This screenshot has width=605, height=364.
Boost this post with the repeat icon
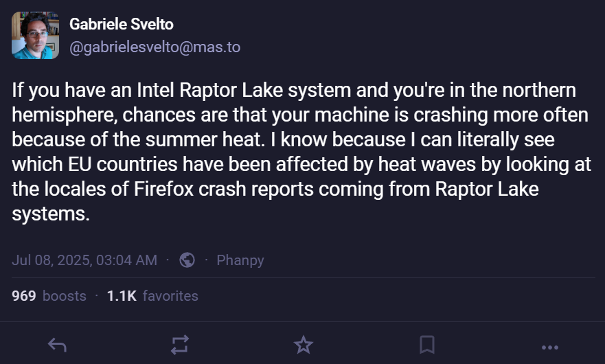click(180, 345)
